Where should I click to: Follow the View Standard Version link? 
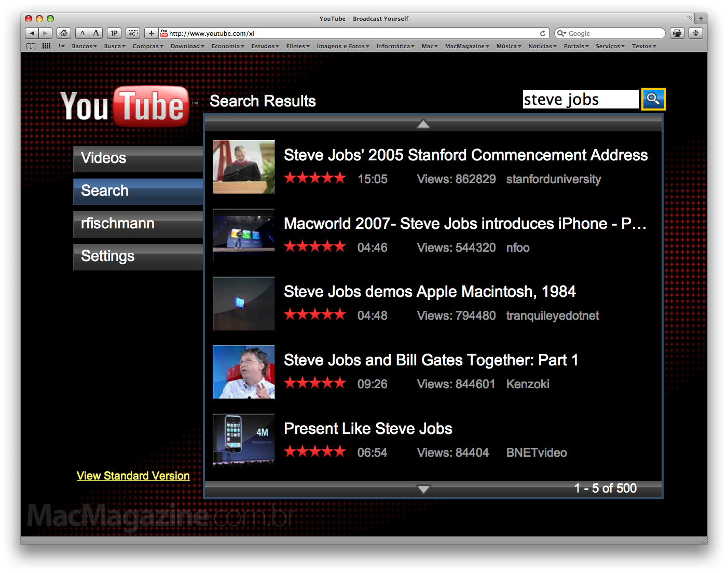coord(133,476)
